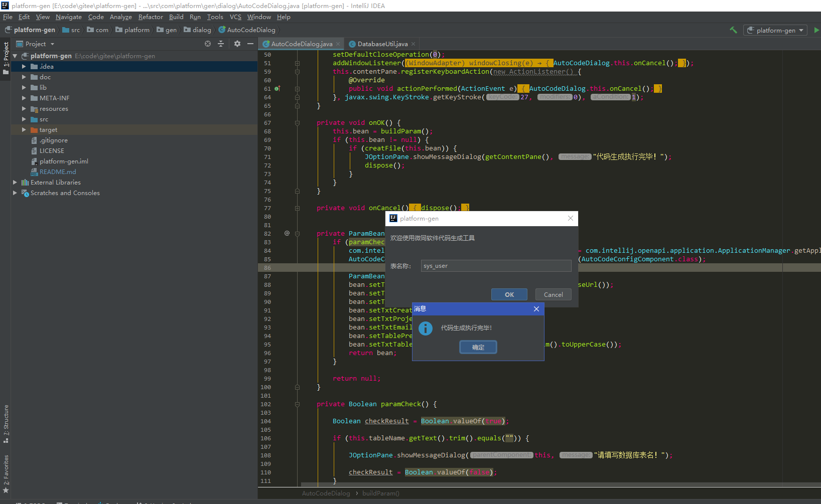Select platform-gen.iml file
This screenshot has height=504, width=821.
(64, 161)
